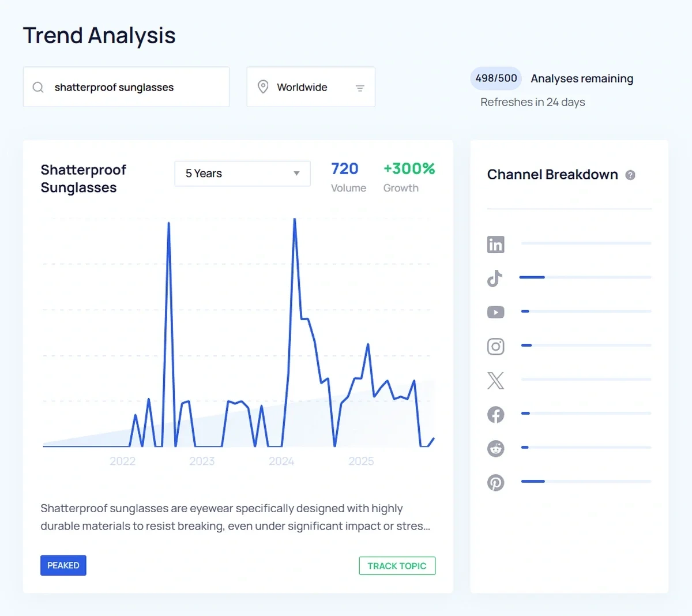Open the Reddit channel breakdown
This screenshot has width=692, height=616.
(x=495, y=448)
